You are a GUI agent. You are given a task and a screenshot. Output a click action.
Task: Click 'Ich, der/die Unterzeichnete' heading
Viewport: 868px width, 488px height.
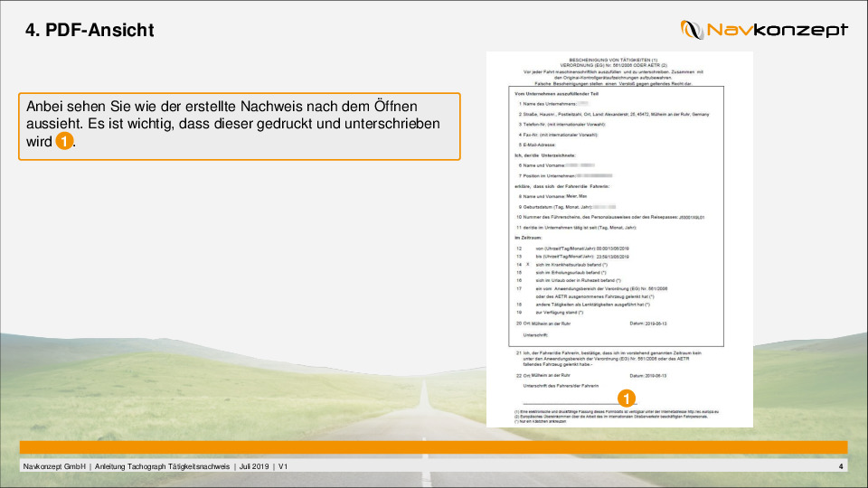coord(544,155)
